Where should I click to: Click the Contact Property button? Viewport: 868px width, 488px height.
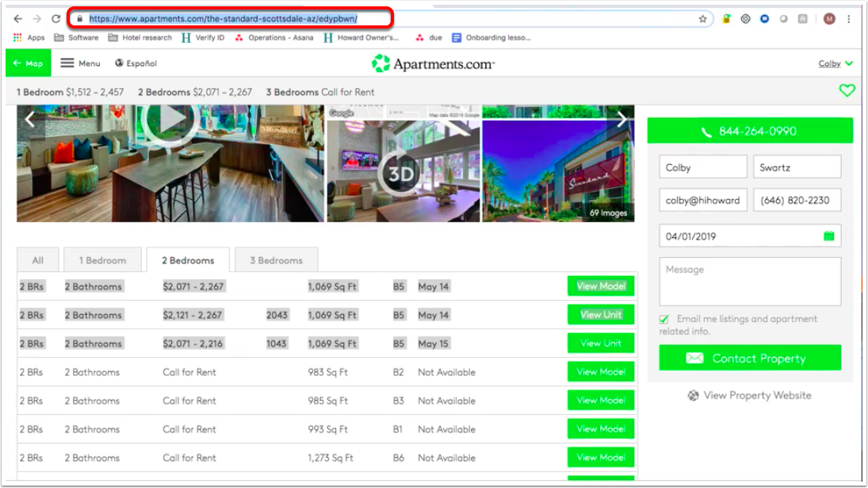coord(750,359)
